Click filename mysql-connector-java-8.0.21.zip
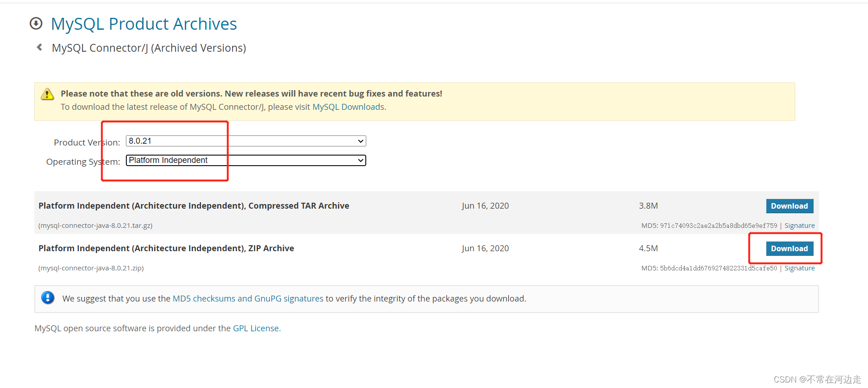 click(x=91, y=268)
